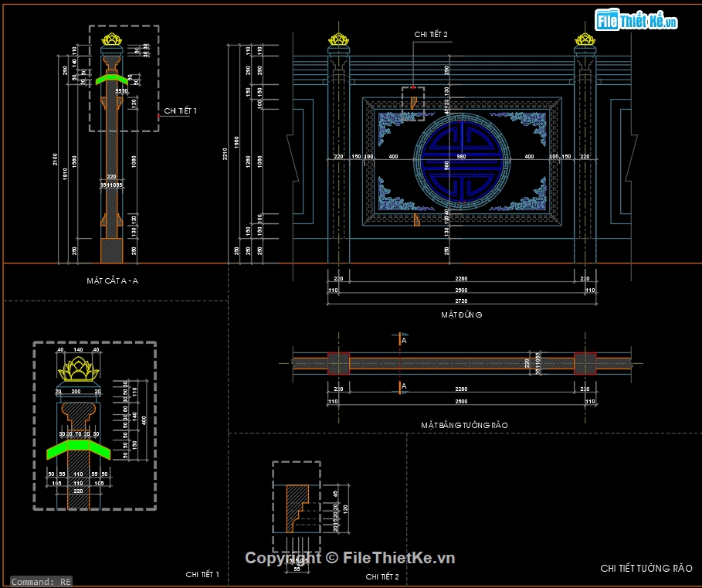Select the green roof tile in Chi tiết 1 detail
Image resolution: width=702 pixels, height=588 pixels.
[78, 449]
